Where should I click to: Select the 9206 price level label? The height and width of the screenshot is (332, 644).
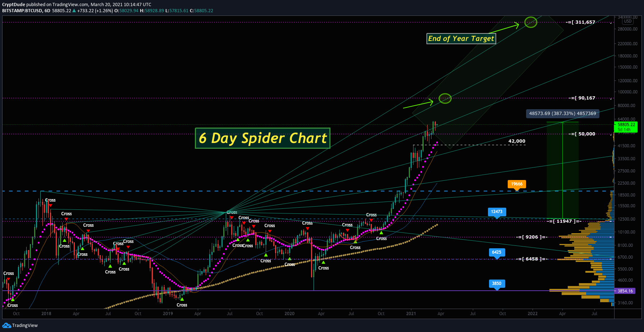[x=532, y=237]
